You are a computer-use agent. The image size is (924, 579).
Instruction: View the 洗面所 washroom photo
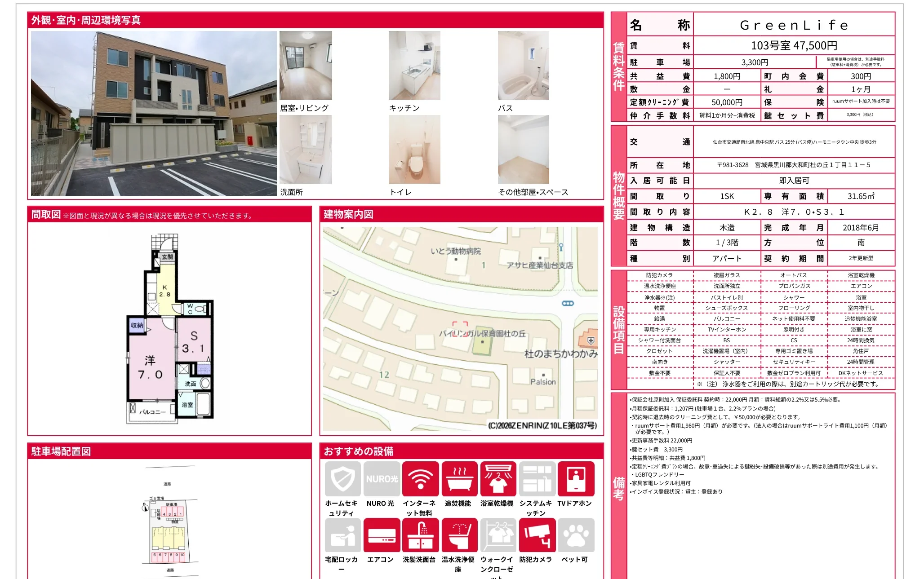[306, 149]
